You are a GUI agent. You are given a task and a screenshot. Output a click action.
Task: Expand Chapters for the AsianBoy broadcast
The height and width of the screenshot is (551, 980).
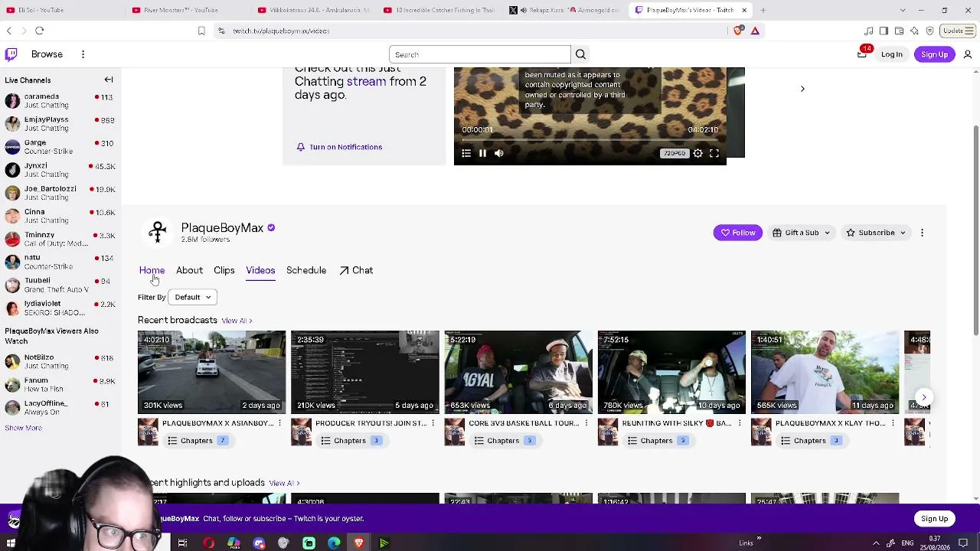click(x=198, y=441)
